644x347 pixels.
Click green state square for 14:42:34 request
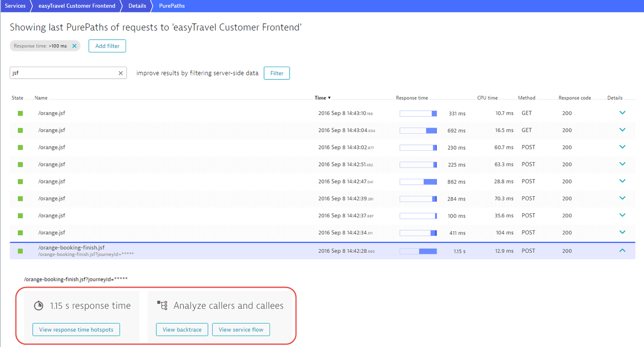(x=20, y=233)
